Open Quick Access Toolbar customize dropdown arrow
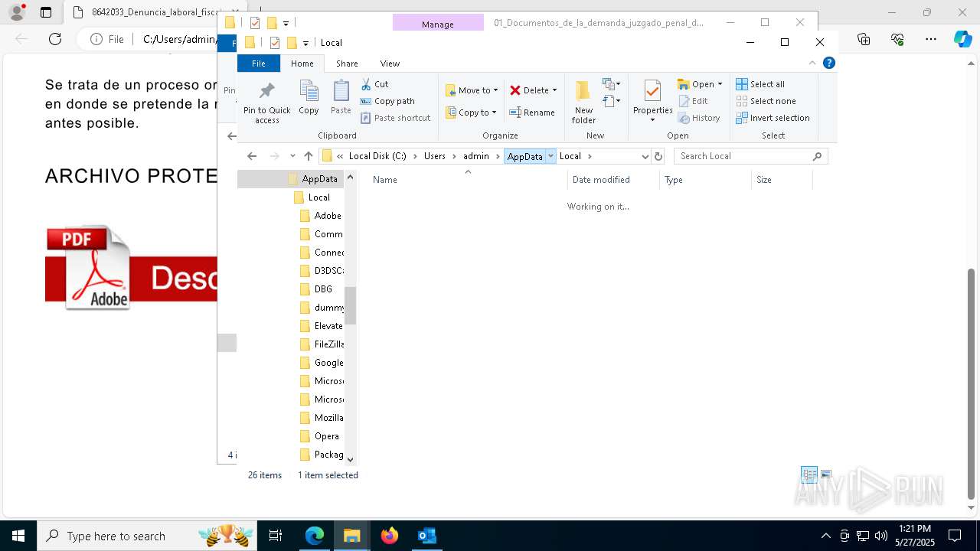Viewport: 980px width, 551px height. pyautogui.click(x=305, y=43)
